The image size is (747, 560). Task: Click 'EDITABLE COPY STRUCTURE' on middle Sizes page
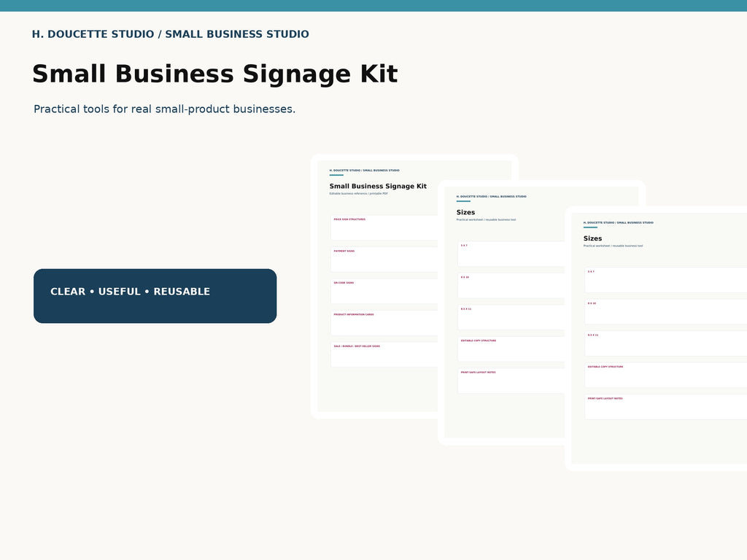point(511,349)
